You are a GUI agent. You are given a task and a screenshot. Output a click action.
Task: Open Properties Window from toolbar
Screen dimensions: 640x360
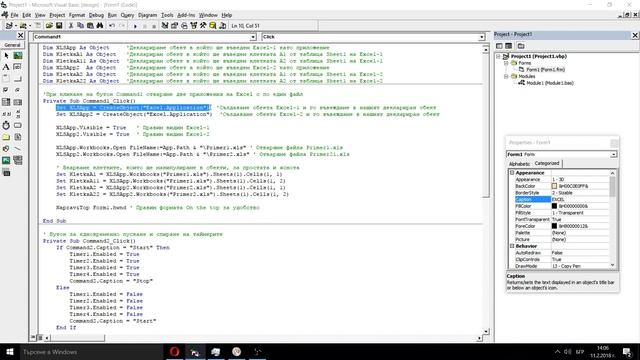(x=174, y=26)
